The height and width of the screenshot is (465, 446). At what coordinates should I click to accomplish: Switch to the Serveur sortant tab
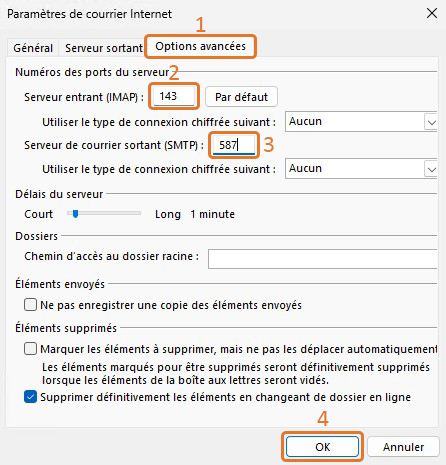(104, 48)
